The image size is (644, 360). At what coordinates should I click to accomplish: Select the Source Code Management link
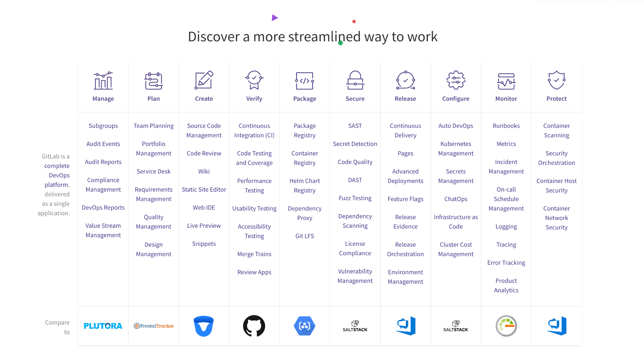pyautogui.click(x=204, y=130)
